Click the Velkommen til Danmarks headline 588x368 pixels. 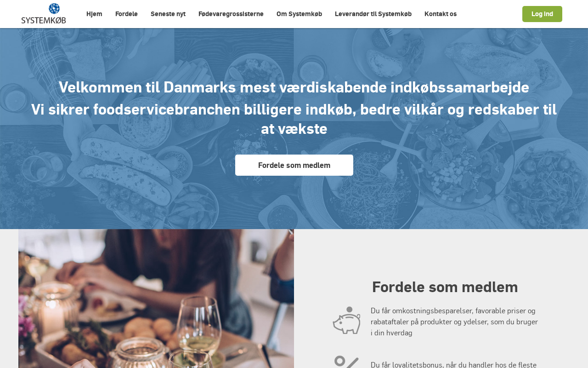294,87
